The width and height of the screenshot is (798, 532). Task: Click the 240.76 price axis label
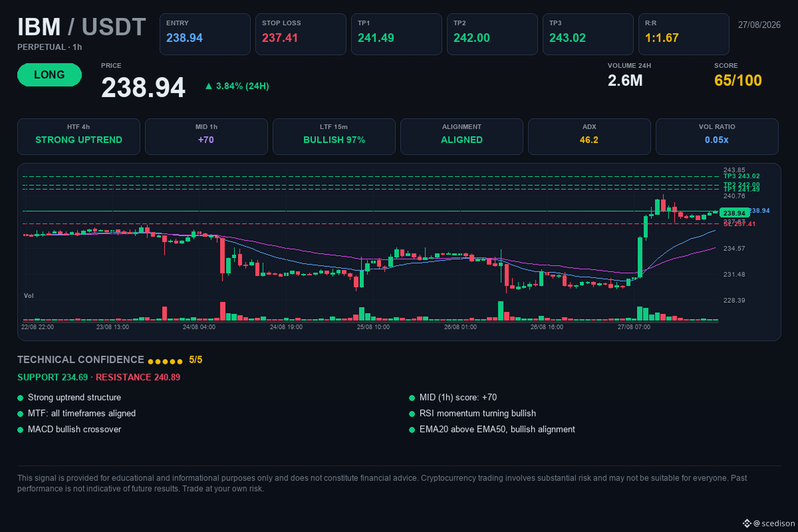734,196
